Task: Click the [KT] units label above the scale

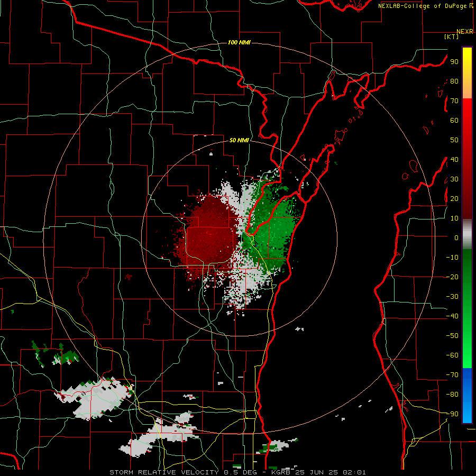Action: [451, 36]
